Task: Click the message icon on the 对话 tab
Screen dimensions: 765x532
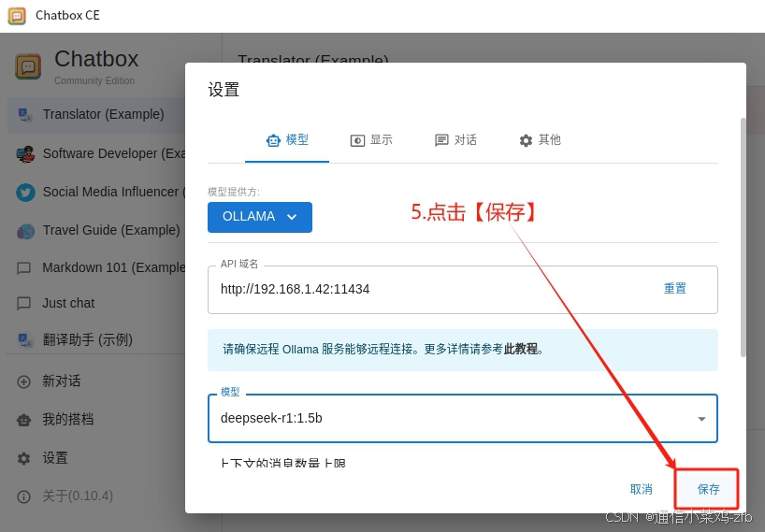Action: [x=441, y=140]
